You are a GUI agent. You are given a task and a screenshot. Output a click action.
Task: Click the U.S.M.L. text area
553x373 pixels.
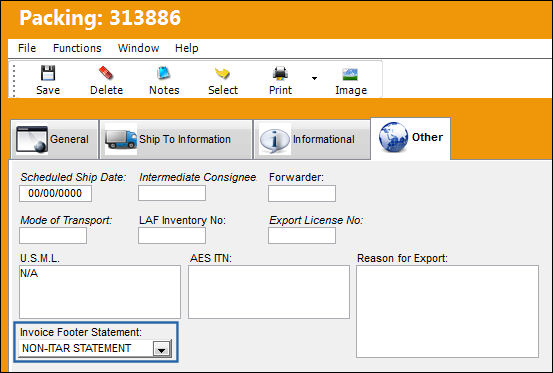click(100, 292)
